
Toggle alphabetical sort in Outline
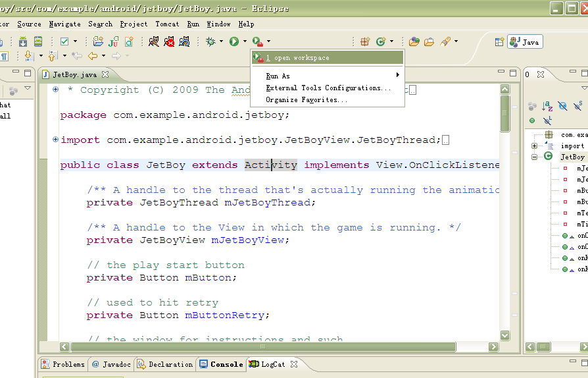click(547, 105)
